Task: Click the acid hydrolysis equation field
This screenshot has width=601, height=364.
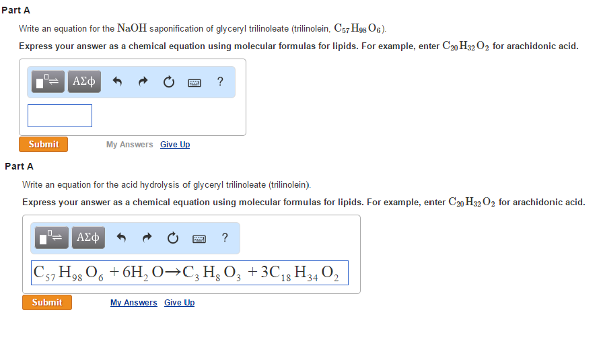Action: click(x=189, y=272)
